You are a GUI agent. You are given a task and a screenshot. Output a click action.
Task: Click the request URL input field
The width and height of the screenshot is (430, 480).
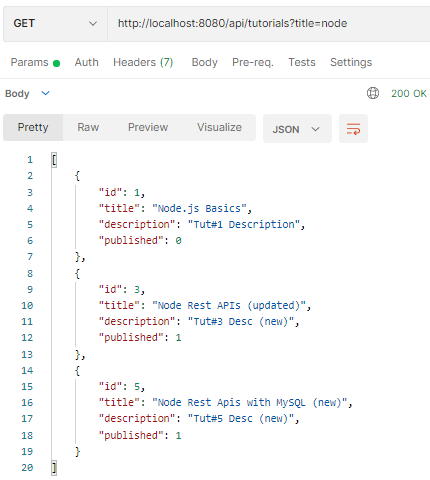pos(269,24)
